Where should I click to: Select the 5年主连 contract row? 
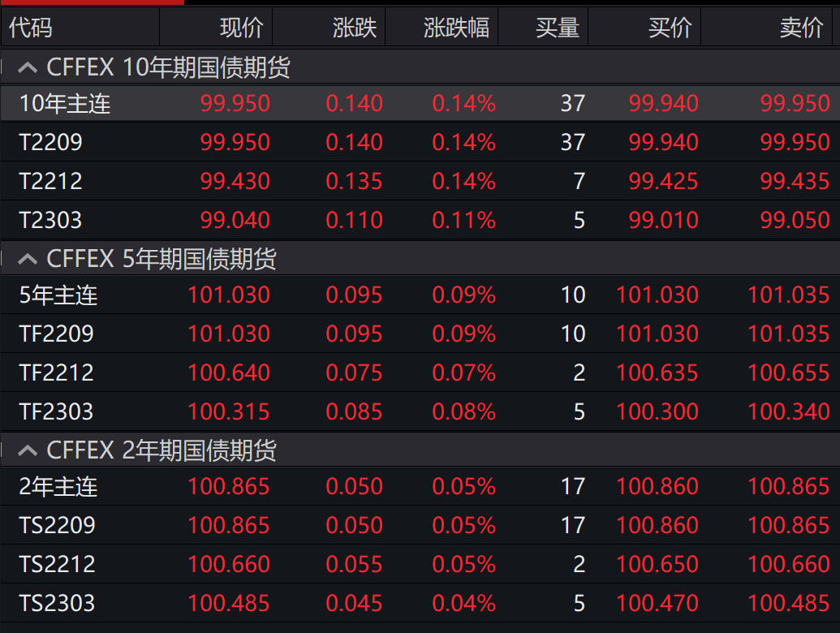pos(58,295)
